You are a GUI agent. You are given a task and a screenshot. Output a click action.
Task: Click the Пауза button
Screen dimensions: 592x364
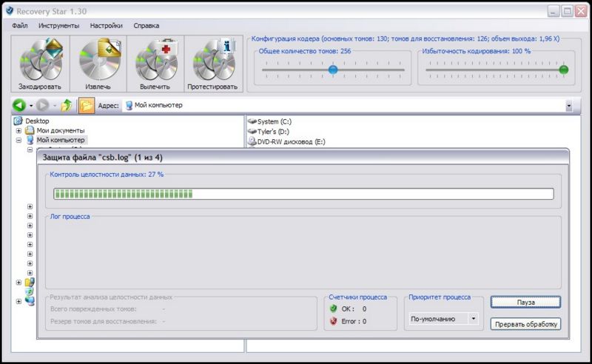525,303
